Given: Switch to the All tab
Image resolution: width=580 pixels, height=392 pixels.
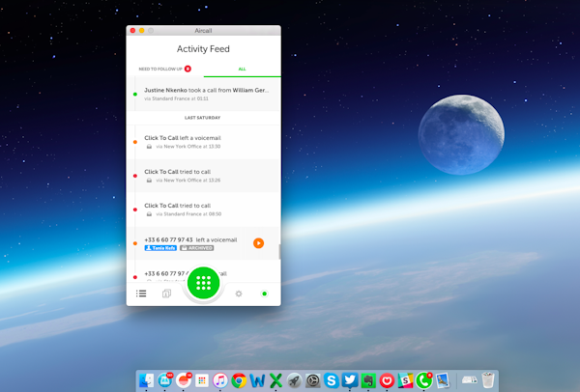Looking at the screenshot, I should coord(242,69).
